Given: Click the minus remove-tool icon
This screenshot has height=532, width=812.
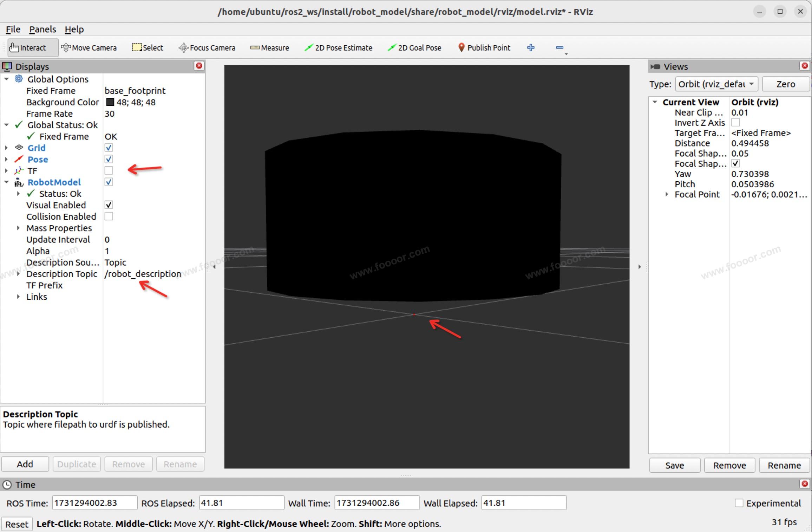Looking at the screenshot, I should [x=559, y=47].
